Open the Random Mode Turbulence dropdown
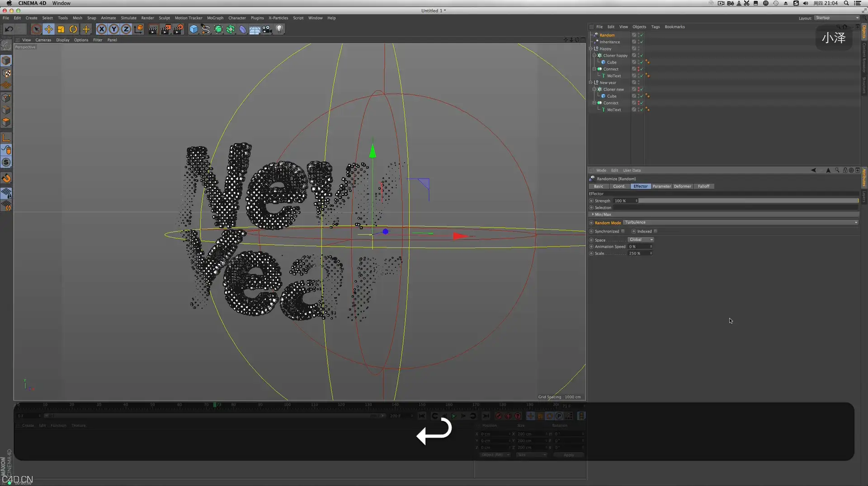868x486 pixels. pyautogui.click(x=741, y=223)
